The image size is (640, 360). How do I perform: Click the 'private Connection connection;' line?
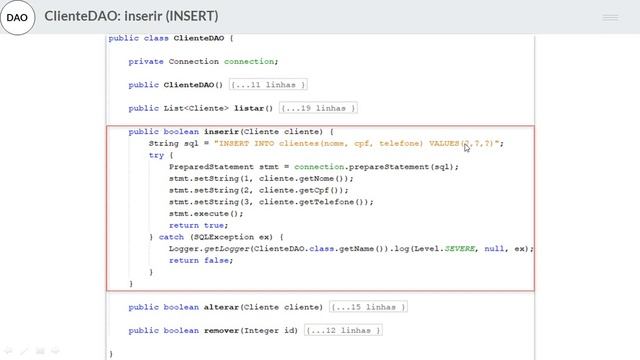[x=203, y=62]
